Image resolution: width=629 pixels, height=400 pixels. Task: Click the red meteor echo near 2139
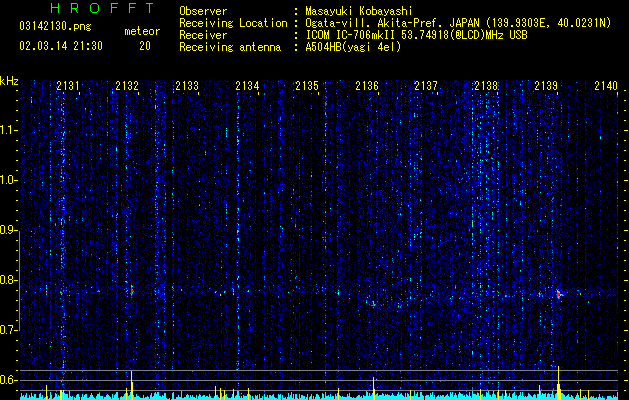click(558, 294)
